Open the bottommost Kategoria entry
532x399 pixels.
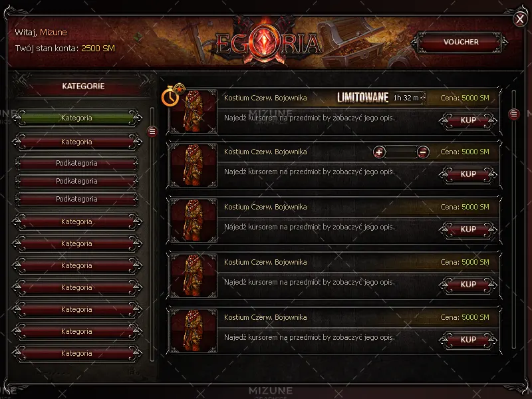77,353
